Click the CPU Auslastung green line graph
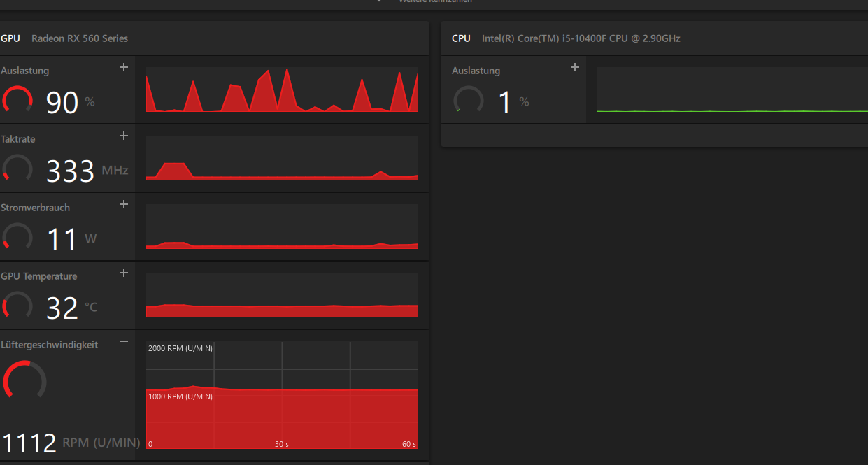Image resolution: width=868 pixels, height=465 pixels. click(x=732, y=90)
